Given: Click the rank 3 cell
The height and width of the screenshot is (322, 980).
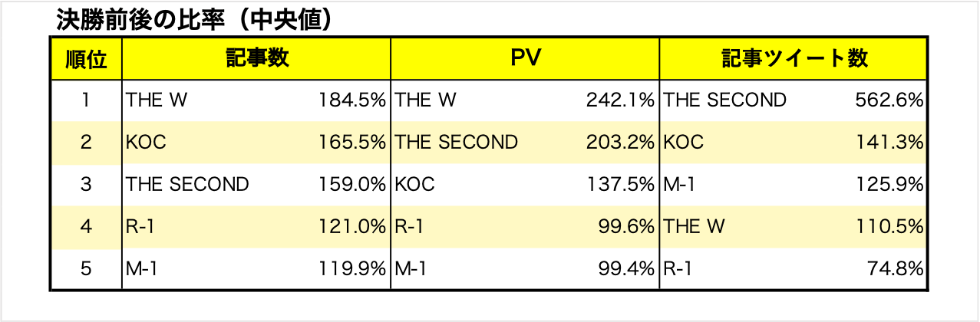Looking at the screenshot, I should point(85,185).
